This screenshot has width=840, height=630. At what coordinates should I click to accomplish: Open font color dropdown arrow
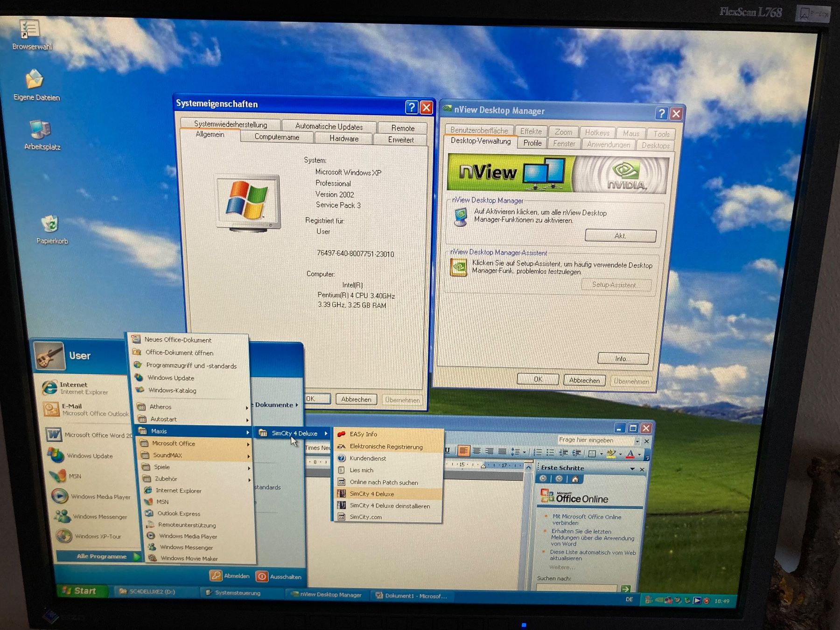(x=639, y=455)
